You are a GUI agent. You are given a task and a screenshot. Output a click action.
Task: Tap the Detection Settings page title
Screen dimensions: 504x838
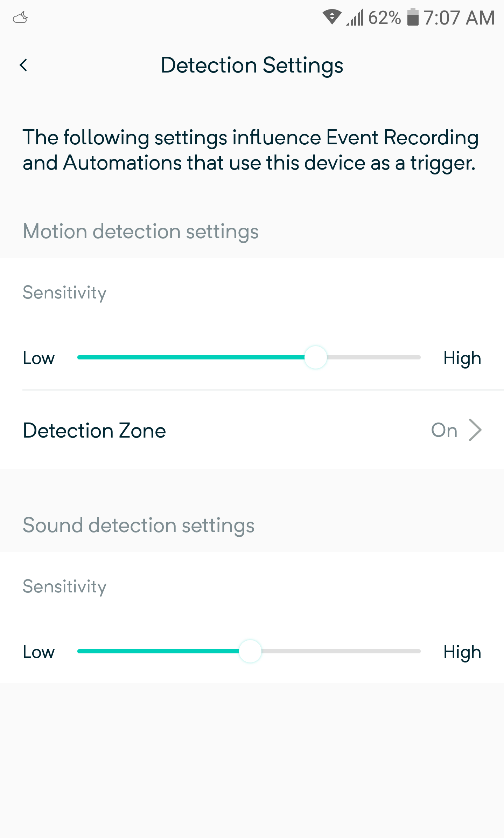click(x=252, y=65)
